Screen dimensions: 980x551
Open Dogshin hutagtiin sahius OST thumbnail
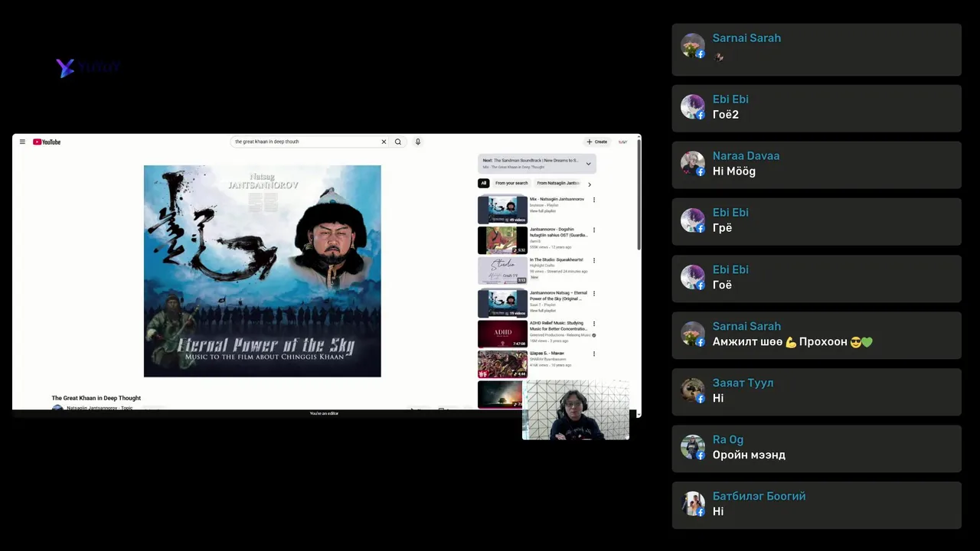pos(502,240)
